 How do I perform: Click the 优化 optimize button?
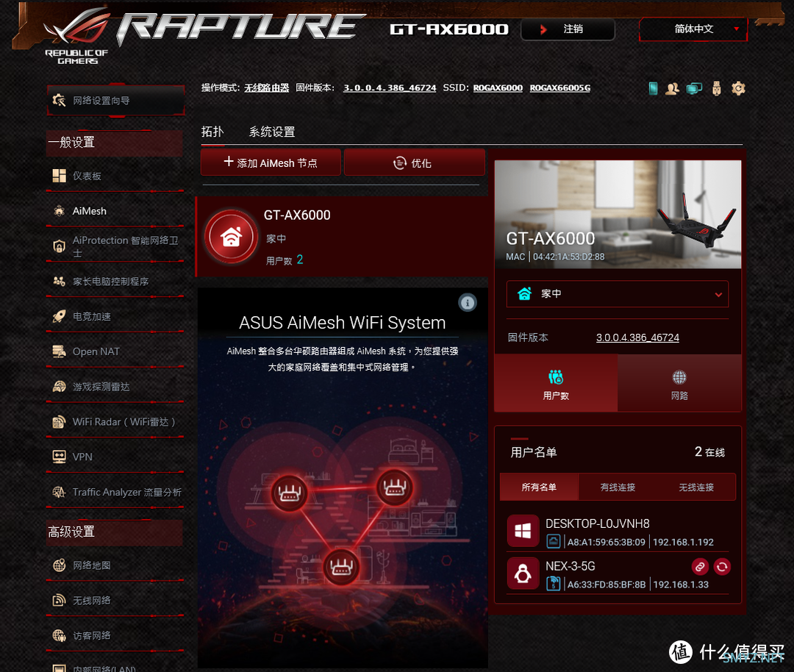[x=414, y=162]
